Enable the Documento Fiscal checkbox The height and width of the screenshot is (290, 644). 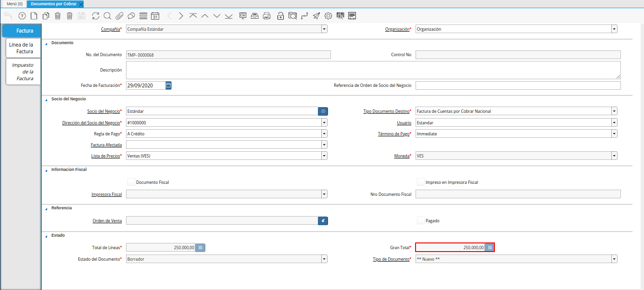coord(131,182)
